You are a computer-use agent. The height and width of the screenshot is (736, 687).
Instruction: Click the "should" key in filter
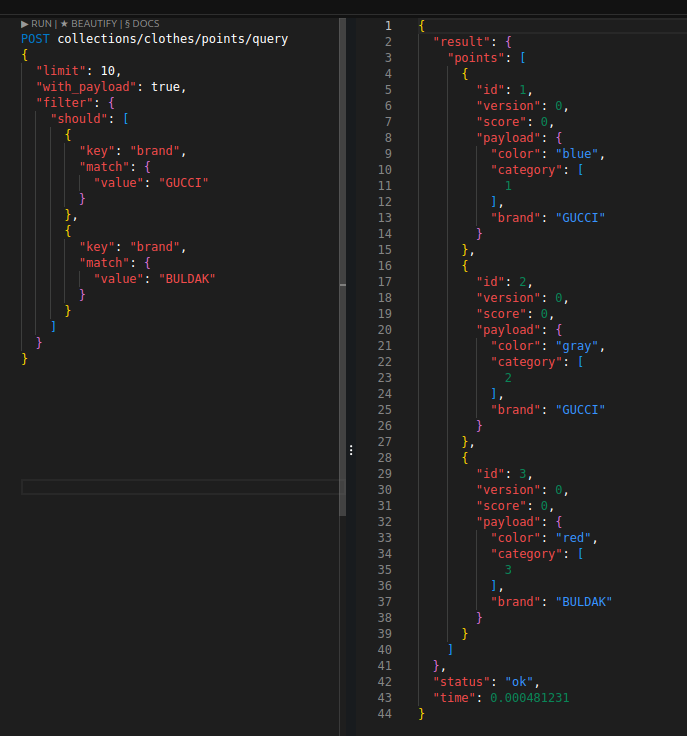83,119
